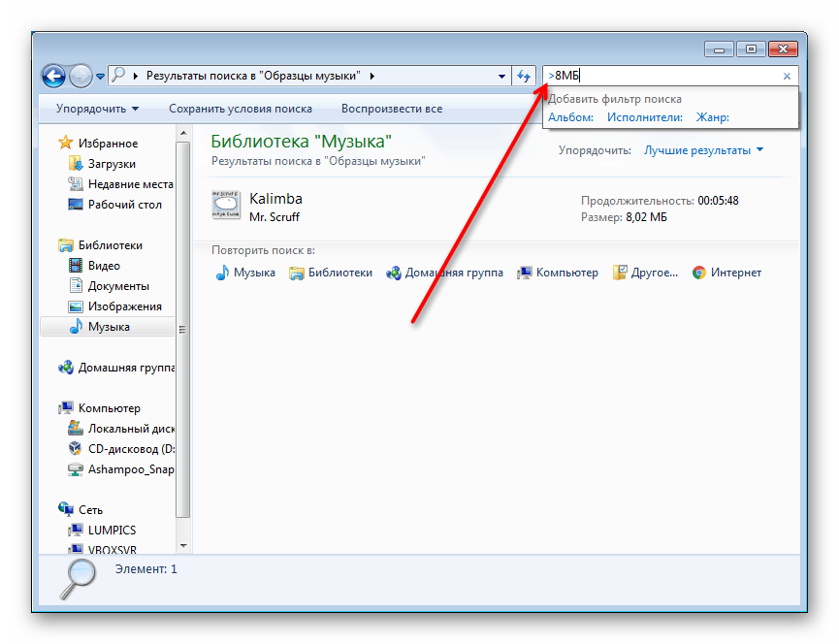Open Рабочий стол in navigation pane
The height and width of the screenshot is (644, 839).
coord(124,205)
